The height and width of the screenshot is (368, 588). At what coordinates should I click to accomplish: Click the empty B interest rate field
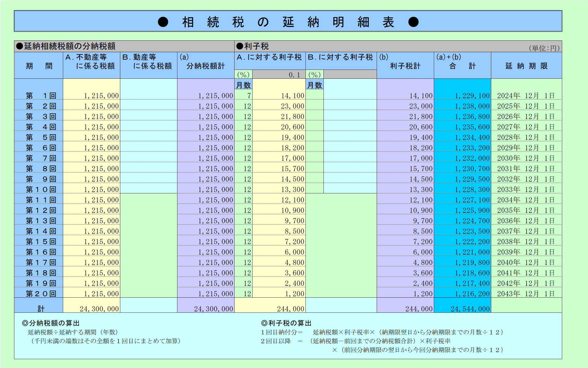350,75
